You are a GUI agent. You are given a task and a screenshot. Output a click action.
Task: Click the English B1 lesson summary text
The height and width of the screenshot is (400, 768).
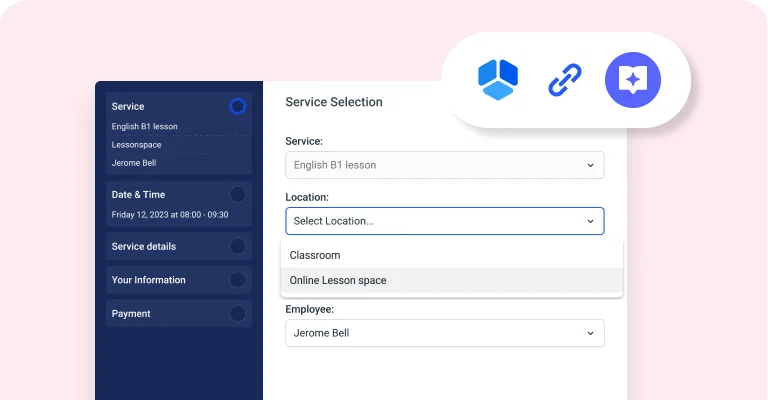(x=144, y=126)
